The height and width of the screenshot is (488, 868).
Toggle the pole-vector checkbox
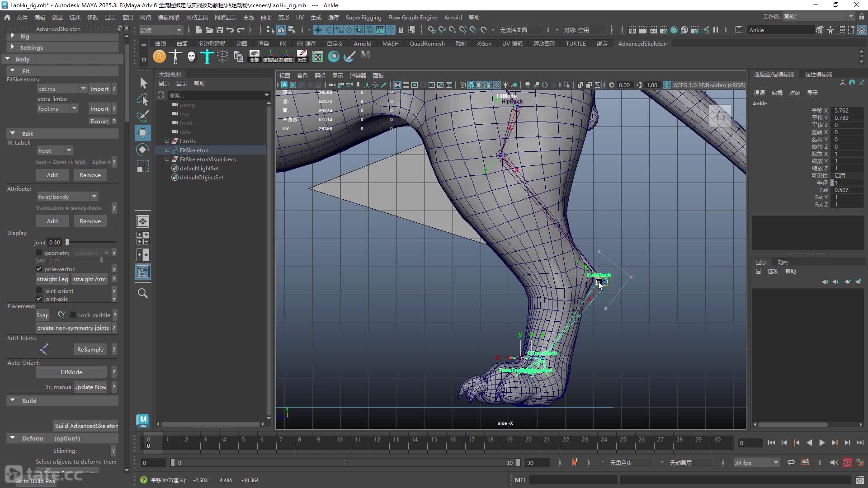tap(39, 269)
